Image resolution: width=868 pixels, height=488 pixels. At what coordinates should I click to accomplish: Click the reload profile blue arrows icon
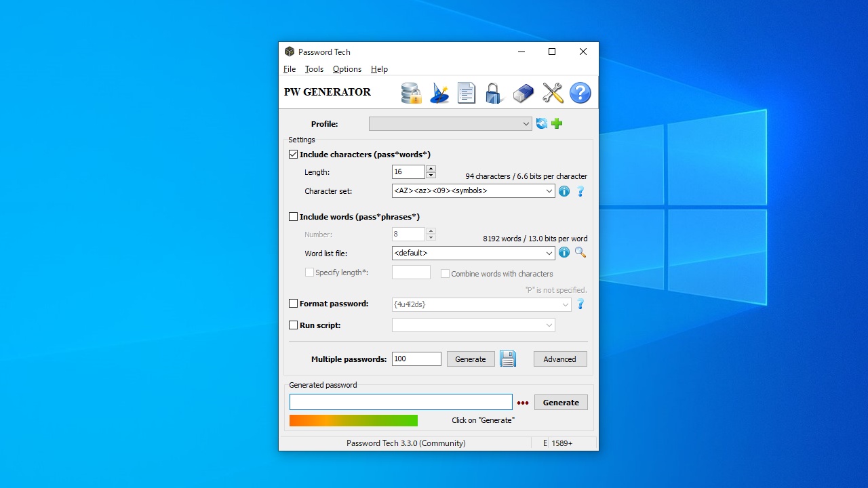pyautogui.click(x=542, y=123)
